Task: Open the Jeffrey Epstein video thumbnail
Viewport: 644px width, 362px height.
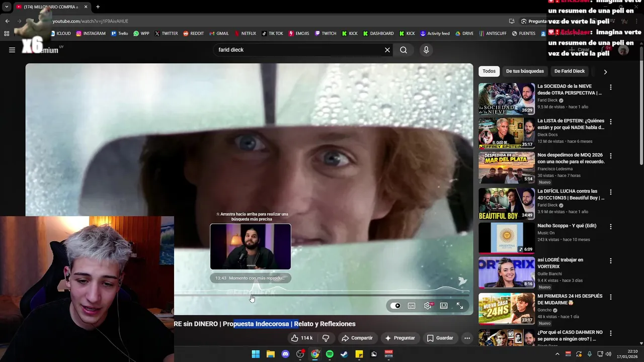Action: tap(507, 133)
